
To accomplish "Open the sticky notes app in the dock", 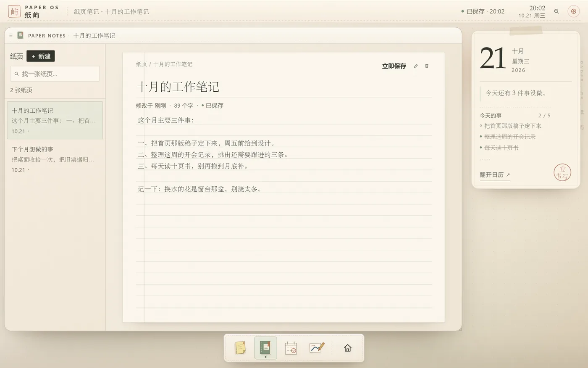I will coord(240,348).
